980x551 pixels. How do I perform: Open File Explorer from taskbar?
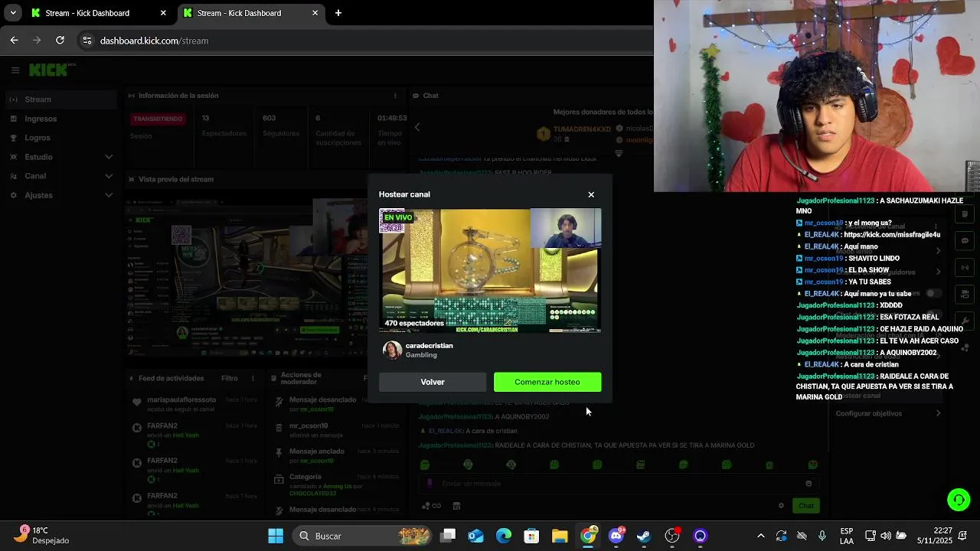tap(560, 536)
